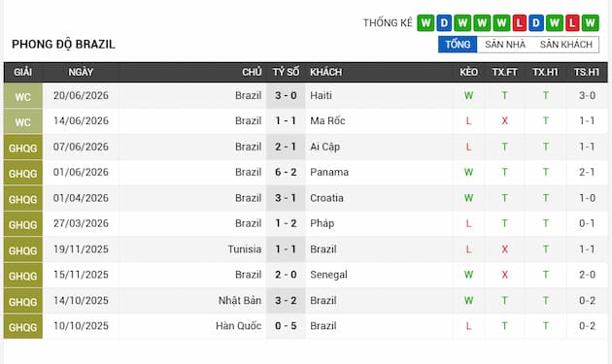Click the first blue D result badge

444,23
